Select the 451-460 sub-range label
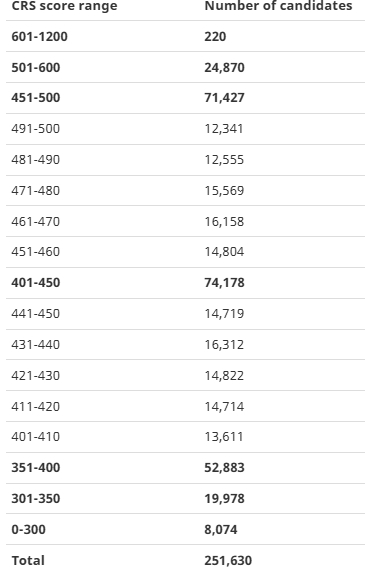Viewport: 365px width, 567px height. (35, 252)
